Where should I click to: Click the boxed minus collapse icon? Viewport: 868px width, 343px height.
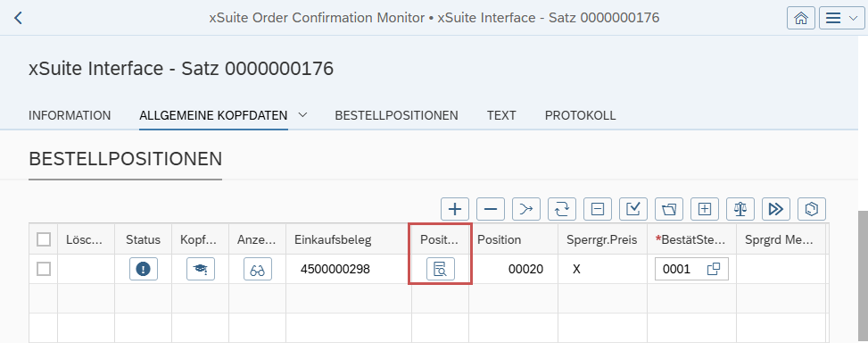[598, 209]
